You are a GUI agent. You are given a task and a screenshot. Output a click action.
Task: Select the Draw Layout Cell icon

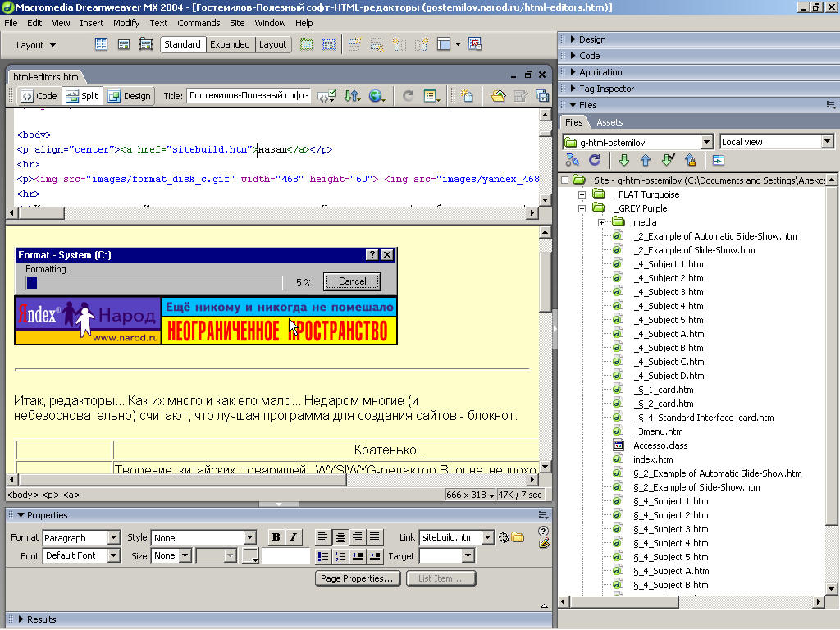click(329, 44)
